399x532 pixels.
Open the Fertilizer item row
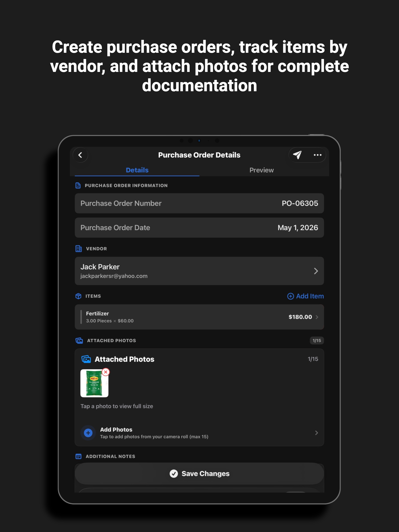[199, 317]
